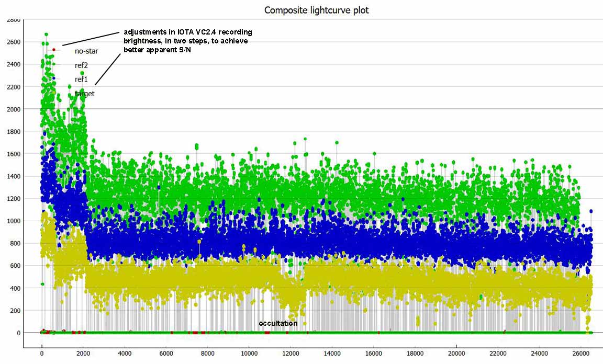Click the 0 tick on x-axis

click(x=42, y=353)
